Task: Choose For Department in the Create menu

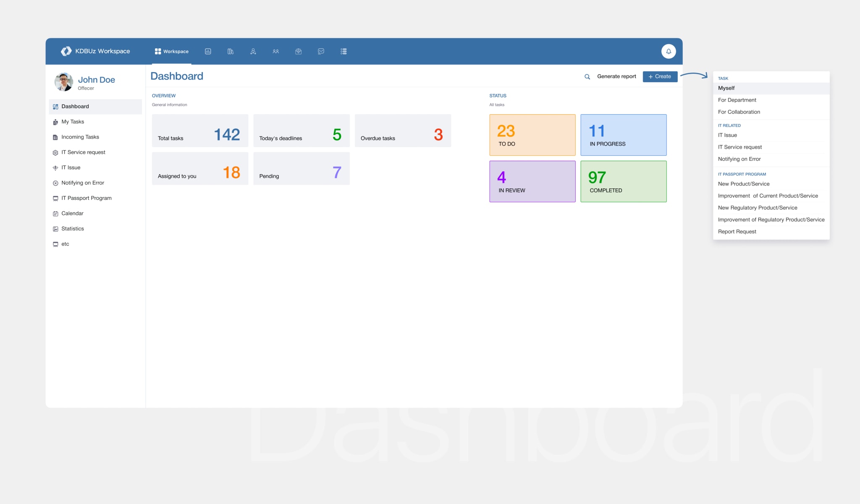Action: (x=771, y=100)
